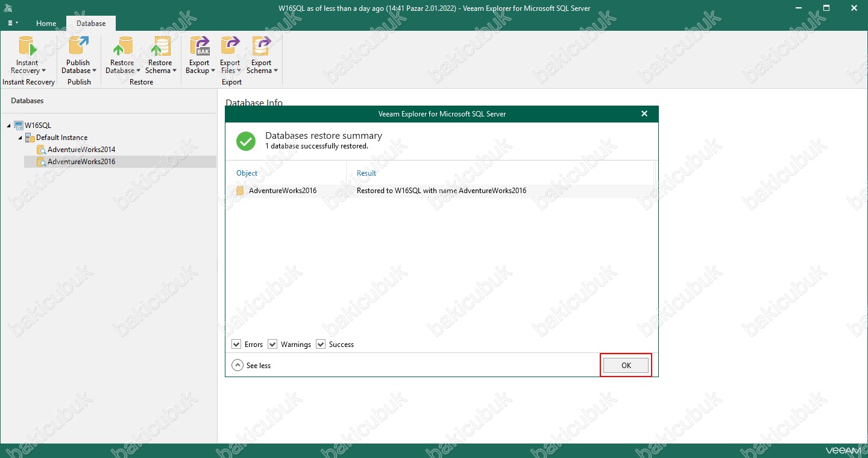The image size is (868, 458).
Task: Select the W16SQL server label
Action: (x=38, y=126)
